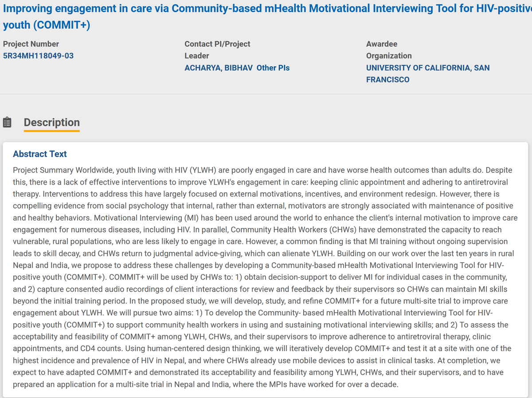532x398 pixels.
Task: Open awardee UNIVERSITY OF CALIFORNIA, SAN FRANCISCO
Action: tap(428, 74)
